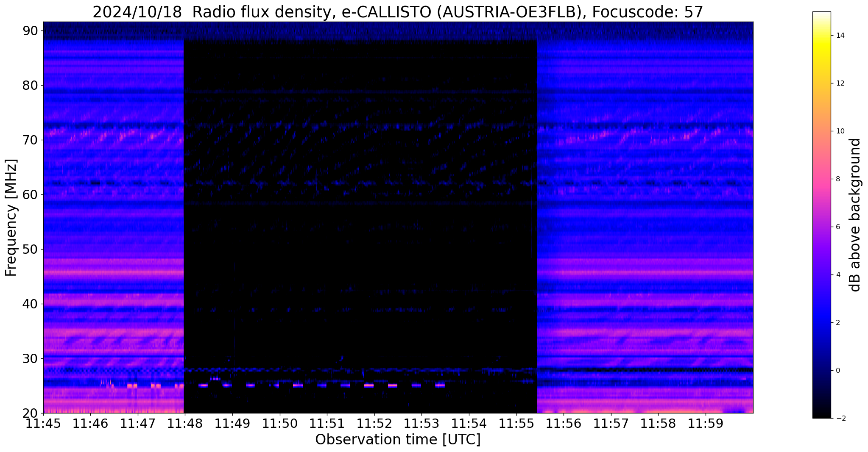Click the 11:57 time tick label

pos(611,424)
